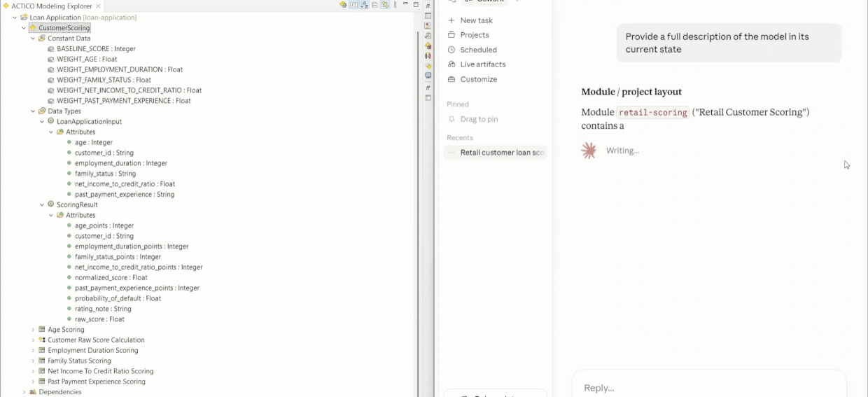Collapse the CustomerScoring node
The image size is (868, 397).
[x=24, y=28]
